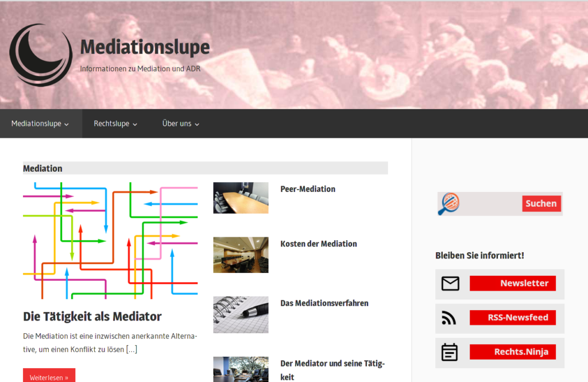This screenshot has width=588, height=382.
Task: Click the calendar icon beside Rechts.Ninja
Action: pyautogui.click(x=449, y=352)
